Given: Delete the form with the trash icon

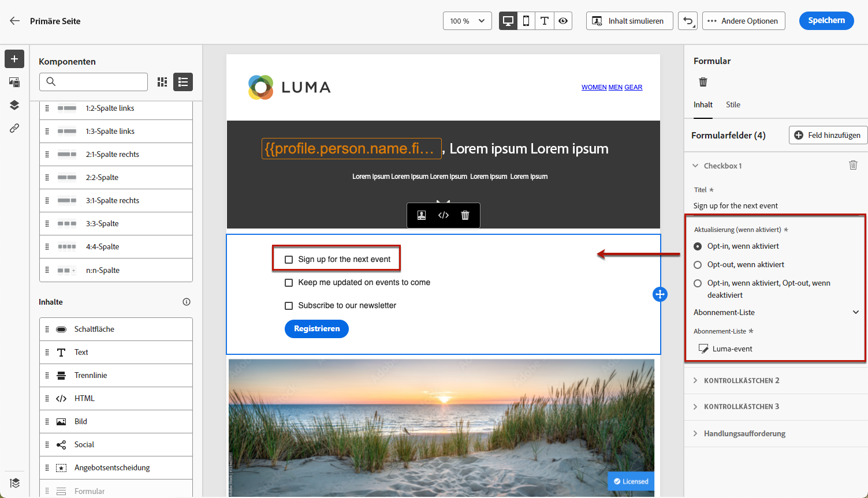Looking at the screenshot, I should [703, 82].
